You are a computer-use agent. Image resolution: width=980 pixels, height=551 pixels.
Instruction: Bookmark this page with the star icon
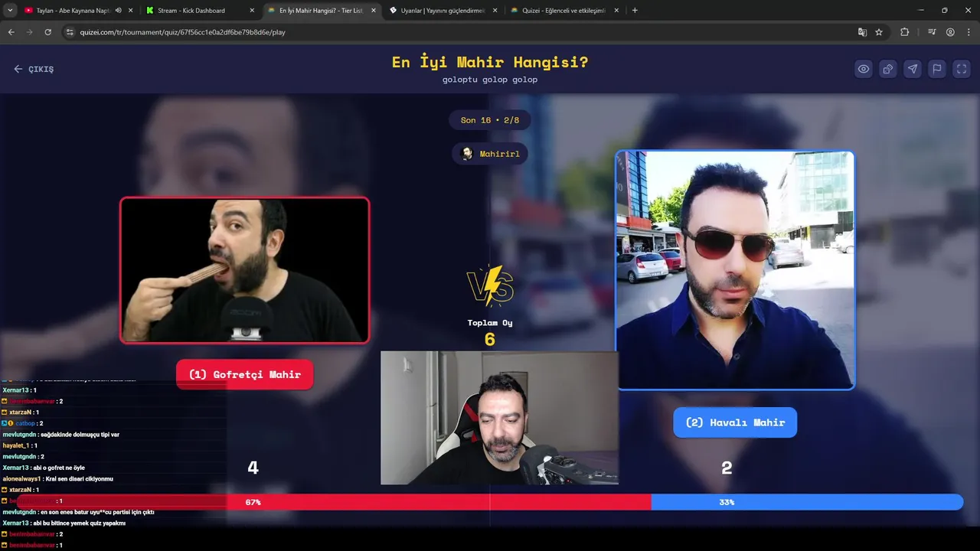tap(879, 32)
